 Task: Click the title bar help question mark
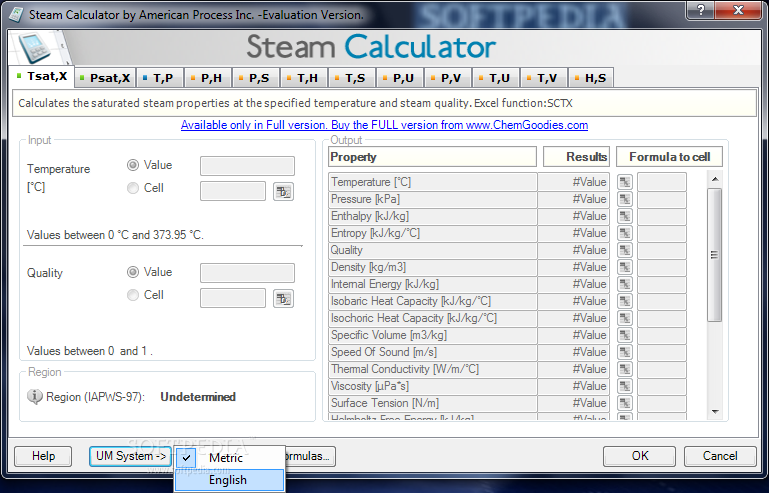[701, 10]
